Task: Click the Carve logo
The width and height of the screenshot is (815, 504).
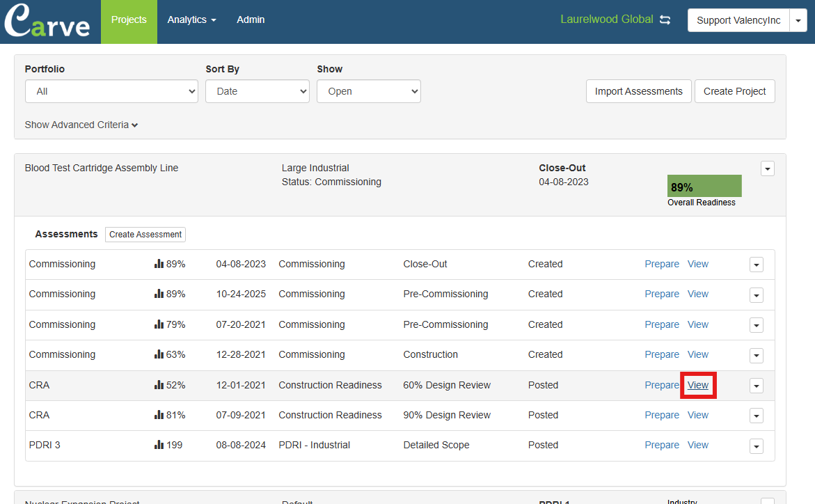Action: 47,22
